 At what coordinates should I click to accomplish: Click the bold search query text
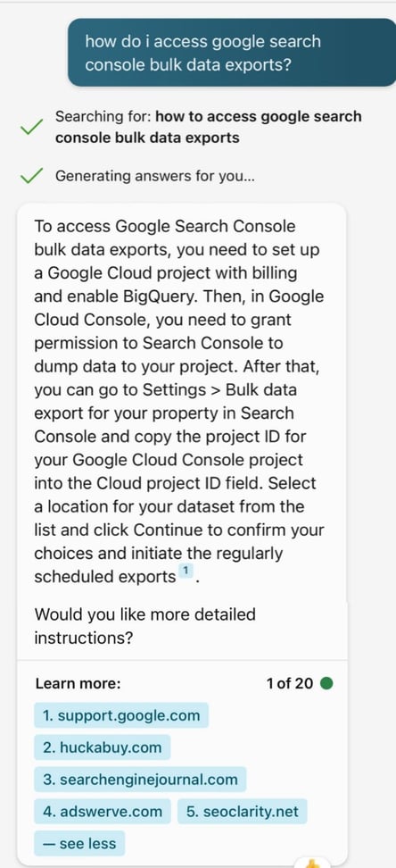(208, 127)
